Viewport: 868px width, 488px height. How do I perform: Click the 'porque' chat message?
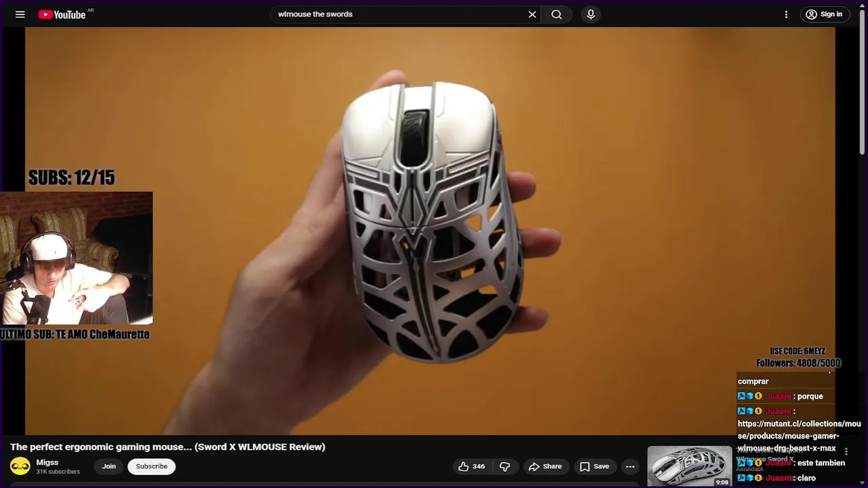click(x=810, y=396)
